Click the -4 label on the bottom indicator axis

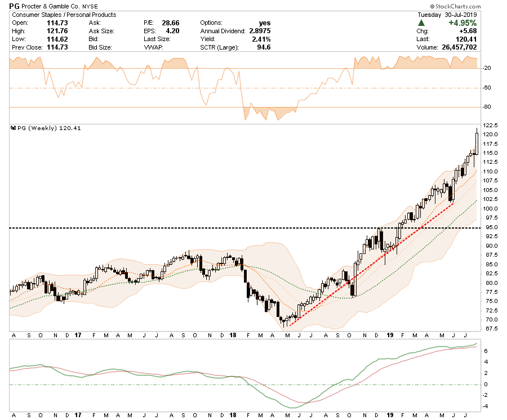[485, 406]
